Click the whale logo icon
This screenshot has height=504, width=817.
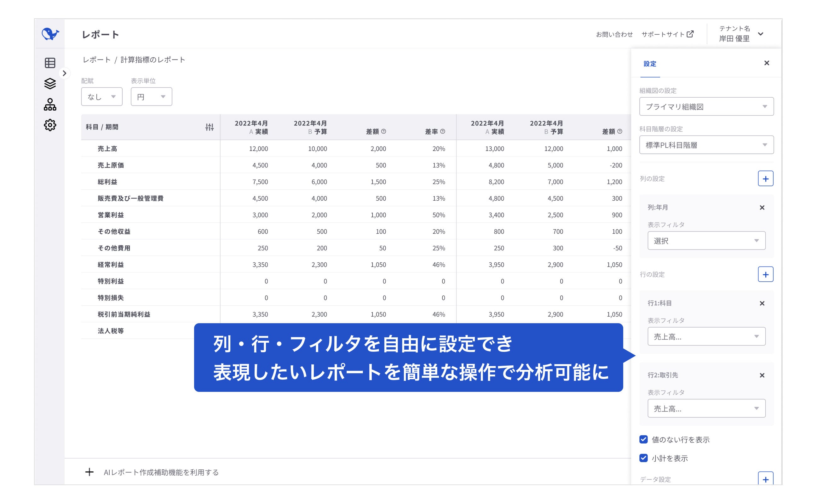tap(50, 34)
